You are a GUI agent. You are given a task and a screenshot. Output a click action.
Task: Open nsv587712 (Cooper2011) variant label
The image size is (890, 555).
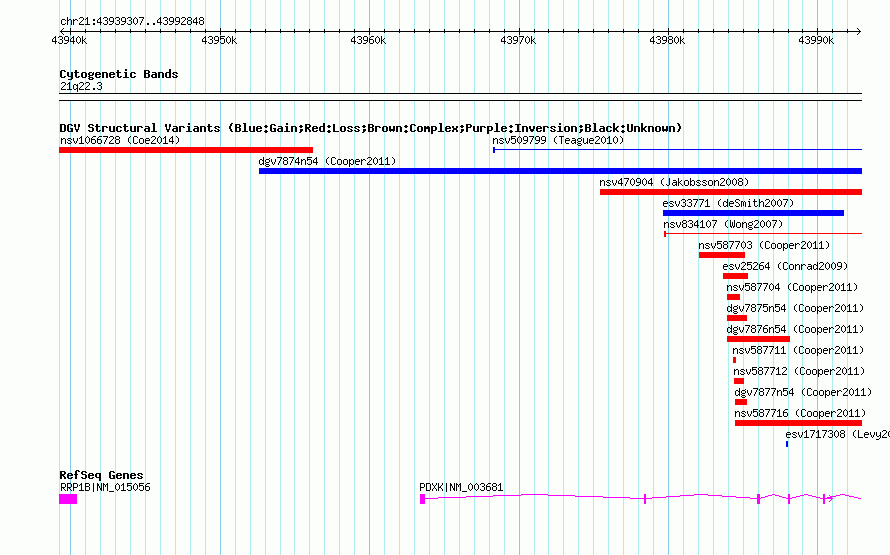(x=799, y=371)
